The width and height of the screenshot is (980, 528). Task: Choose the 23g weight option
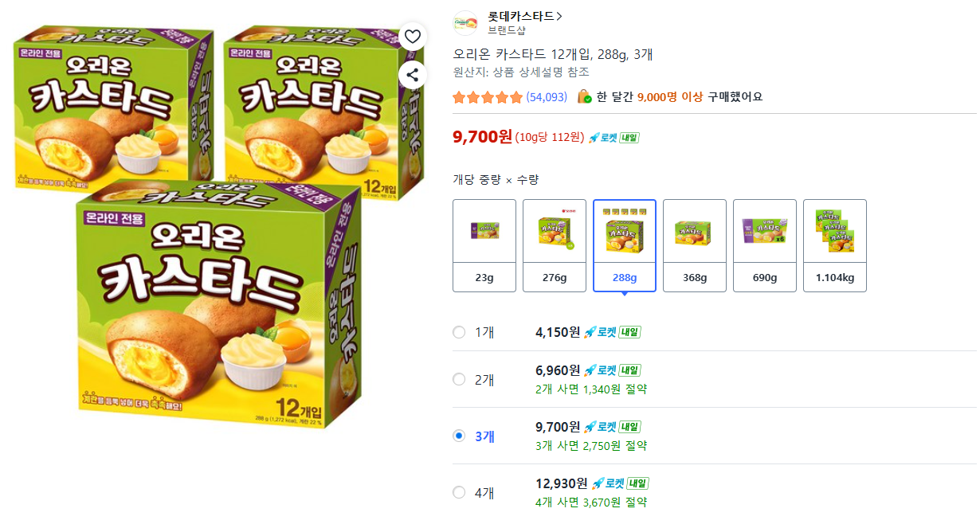click(x=484, y=245)
